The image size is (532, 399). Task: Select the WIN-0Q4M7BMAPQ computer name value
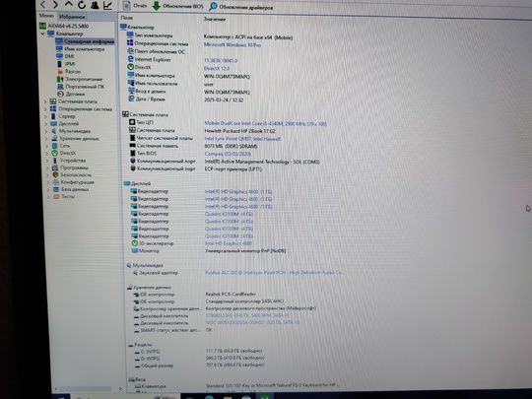[x=227, y=77]
